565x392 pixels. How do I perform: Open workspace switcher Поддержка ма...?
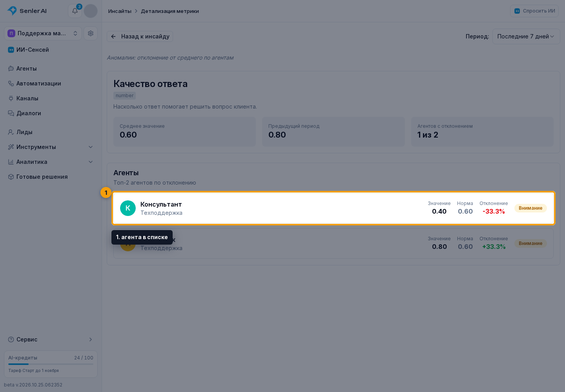pyautogui.click(x=43, y=33)
